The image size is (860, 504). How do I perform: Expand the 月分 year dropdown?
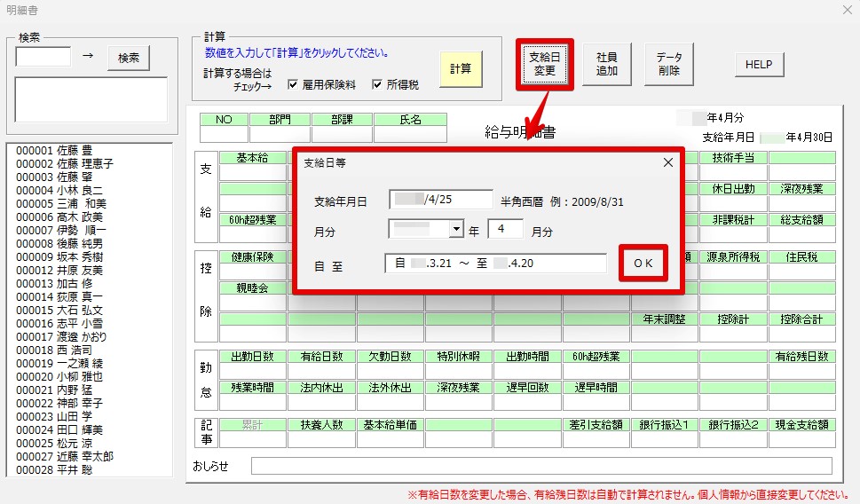(x=457, y=230)
